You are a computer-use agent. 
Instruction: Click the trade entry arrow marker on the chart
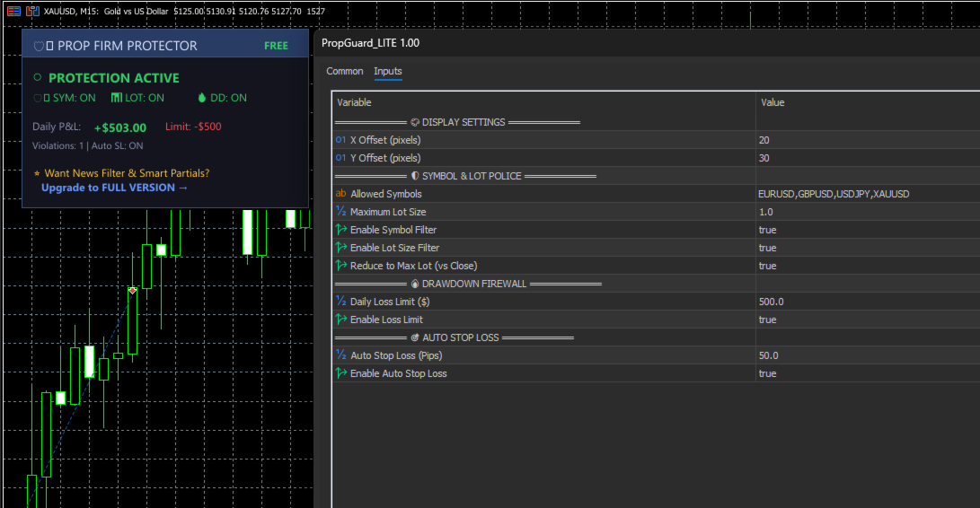132,291
